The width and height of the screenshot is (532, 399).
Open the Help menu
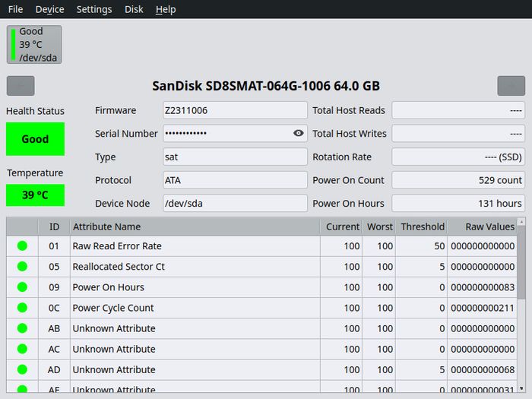coord(166,9)
